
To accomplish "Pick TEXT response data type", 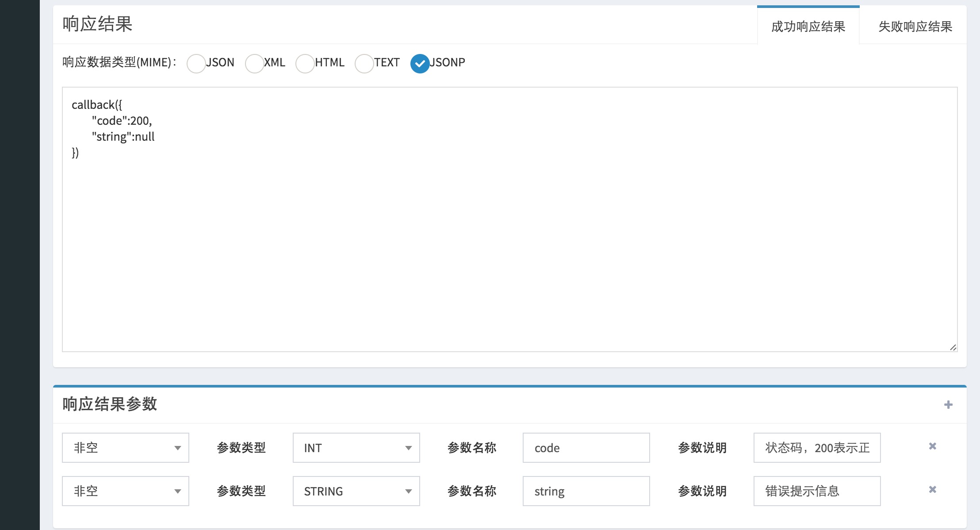I will [364, 63].
